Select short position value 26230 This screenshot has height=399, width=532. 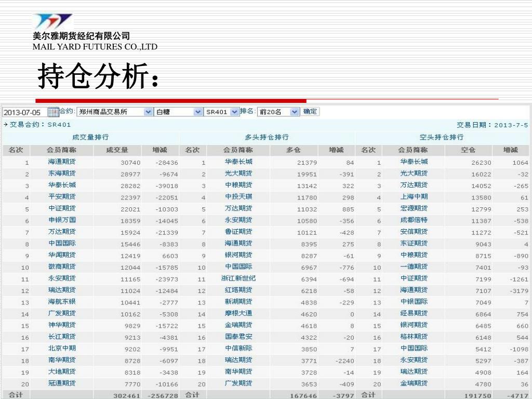point(481,163)
